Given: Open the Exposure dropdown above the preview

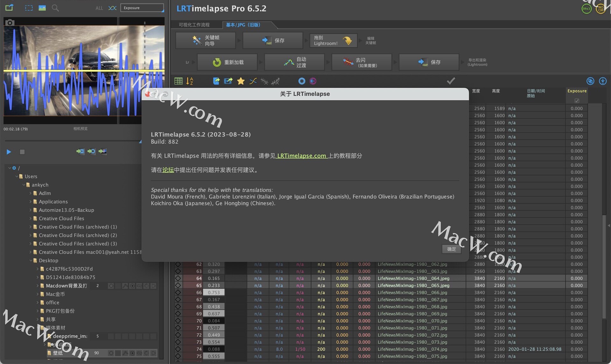Looking at the screenshot, I should (x=142, y=8).
